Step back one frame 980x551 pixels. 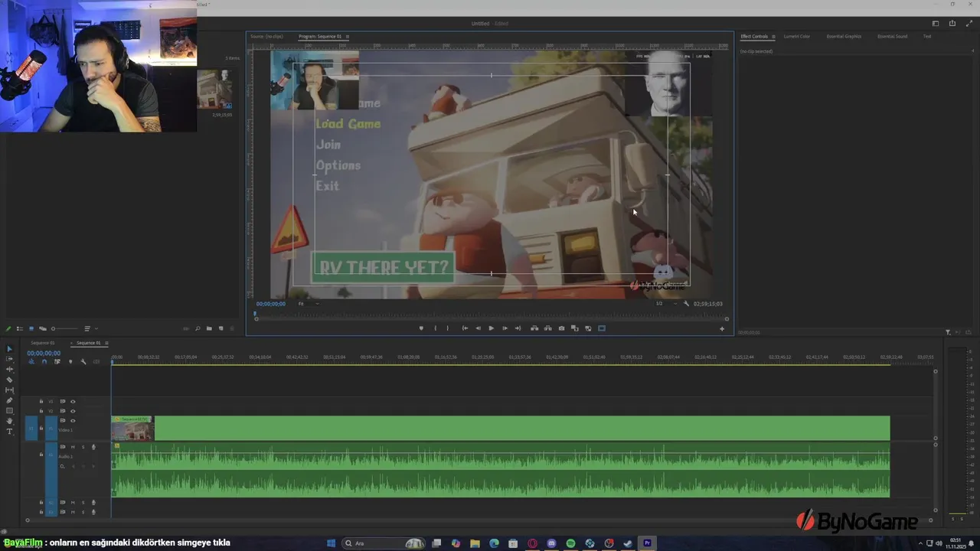pos(479,328)
